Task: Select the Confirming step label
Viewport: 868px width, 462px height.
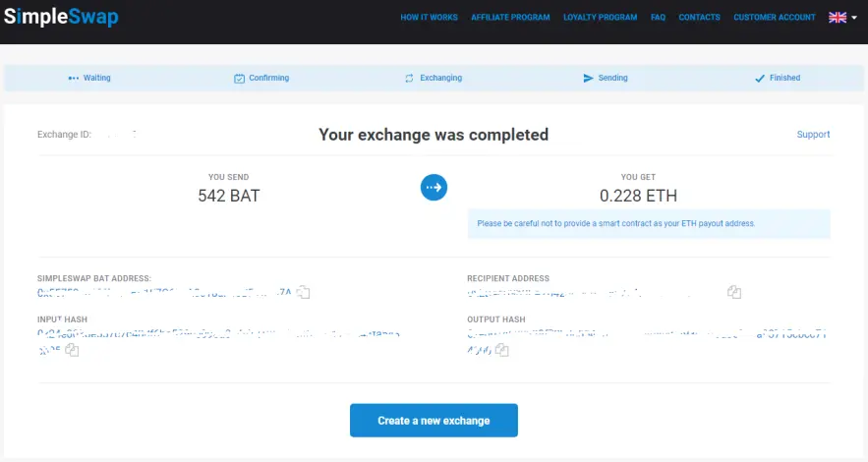Action: pos(269,78)
